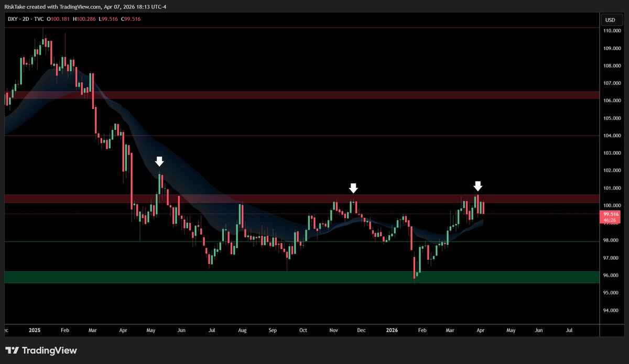Click the 100.000 price axis label
The height and width of the screenshot is (364, 629).
click(x=612, y=205)
